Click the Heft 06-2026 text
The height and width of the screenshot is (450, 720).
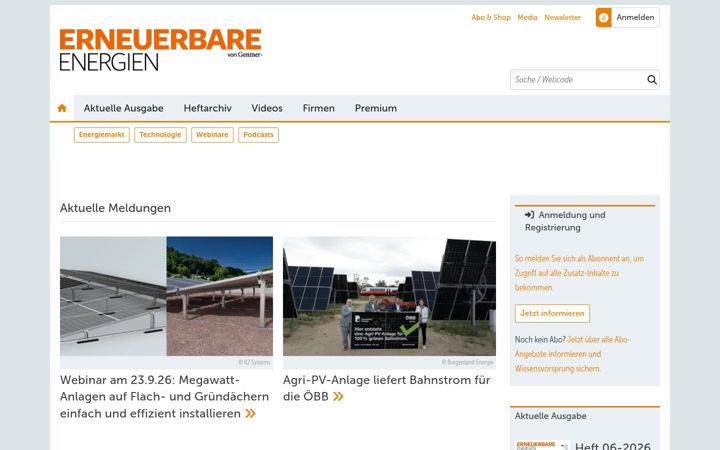(x=613, y=446)
